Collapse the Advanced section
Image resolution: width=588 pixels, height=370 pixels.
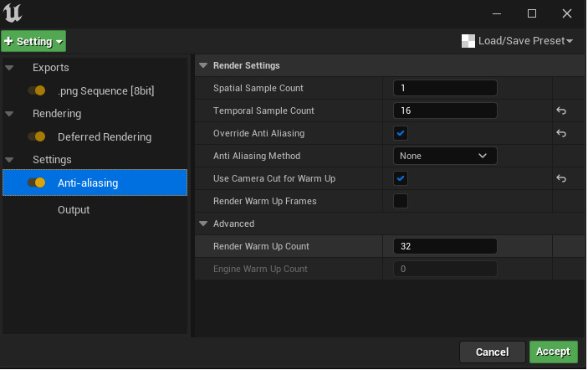tap(203, 224)
